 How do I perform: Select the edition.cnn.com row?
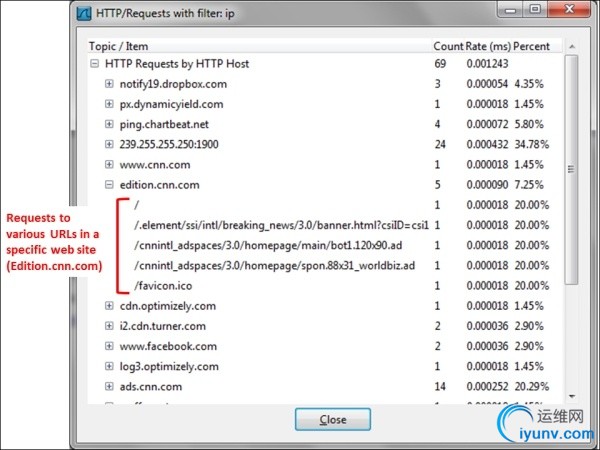[325, 185]
